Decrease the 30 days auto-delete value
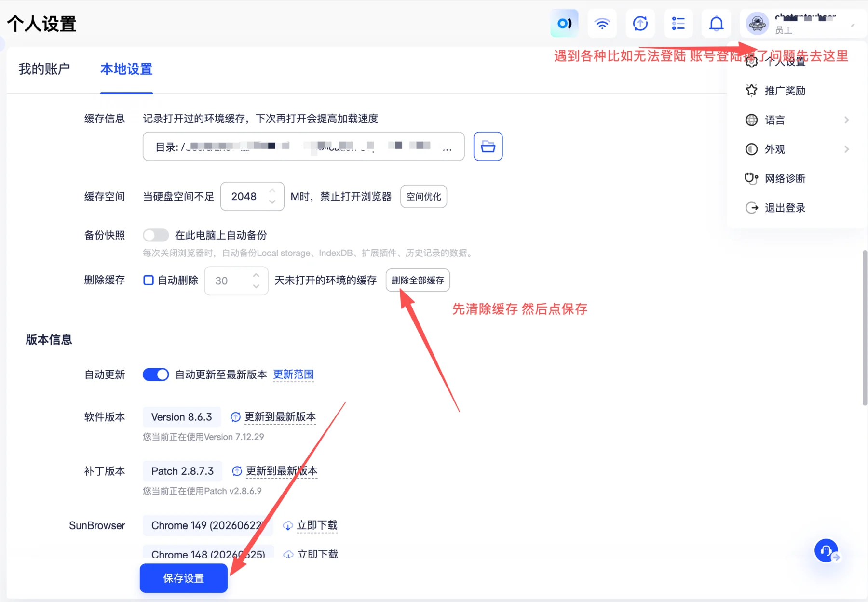This screenshot has width=868, height=602. [x=256, y=286]
